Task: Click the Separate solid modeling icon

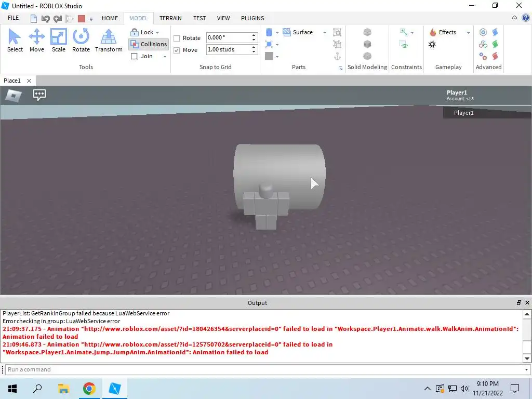Action: coord(367,56)
